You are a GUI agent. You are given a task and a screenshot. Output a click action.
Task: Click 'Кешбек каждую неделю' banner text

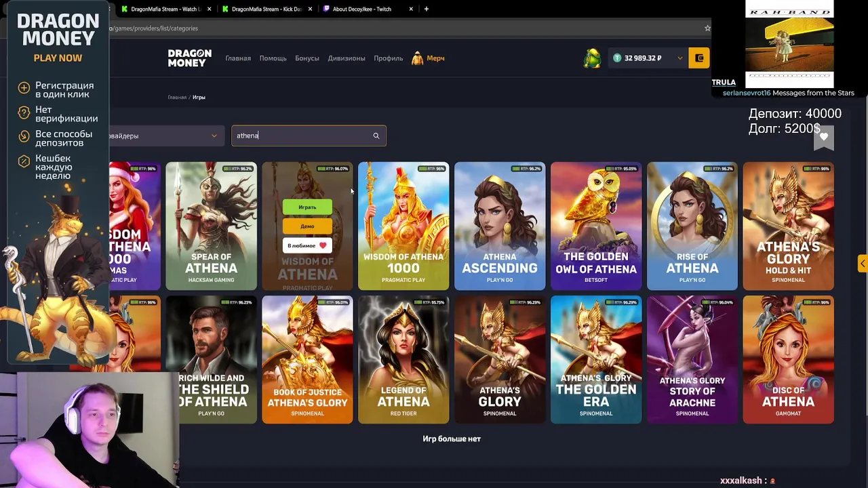54,167
